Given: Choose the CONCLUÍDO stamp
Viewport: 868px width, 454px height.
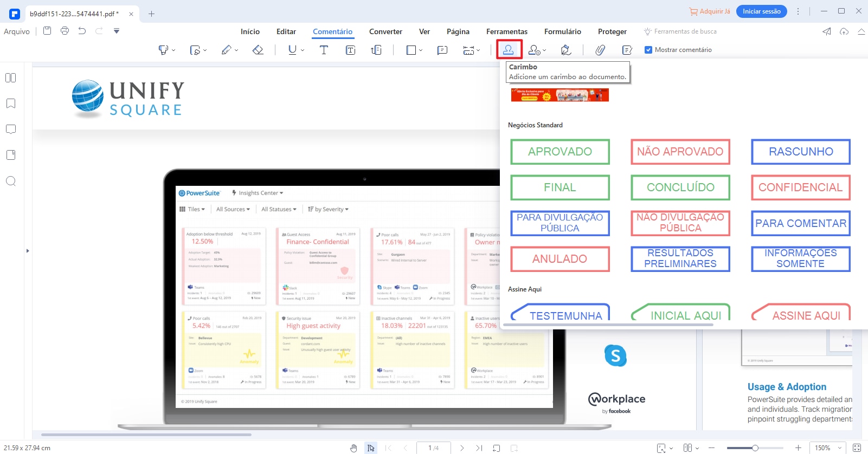Looking at the screenshot, I should tap(680, 187).
